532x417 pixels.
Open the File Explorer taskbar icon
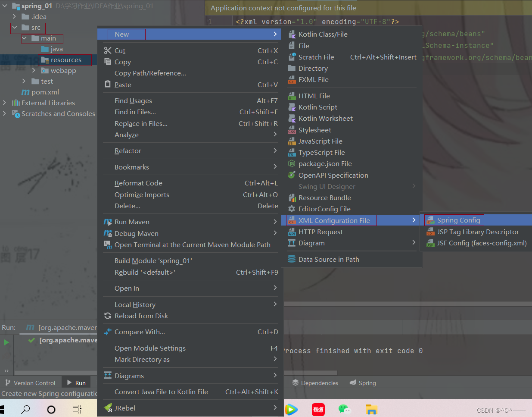point(371,409)
